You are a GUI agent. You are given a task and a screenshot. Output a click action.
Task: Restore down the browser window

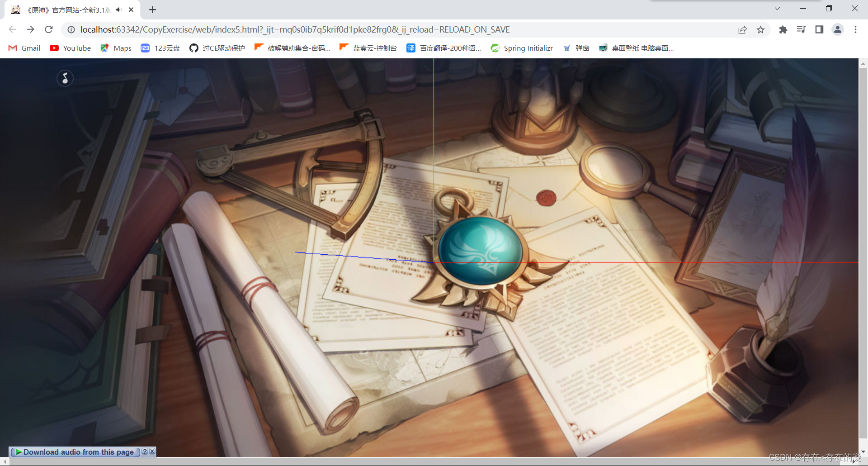click(x=829, y=9)
